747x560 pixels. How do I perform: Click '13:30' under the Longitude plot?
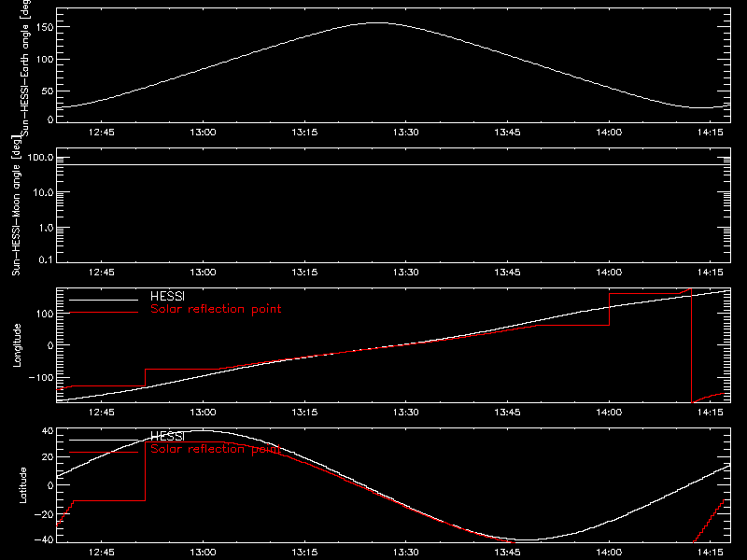point(406,413)
